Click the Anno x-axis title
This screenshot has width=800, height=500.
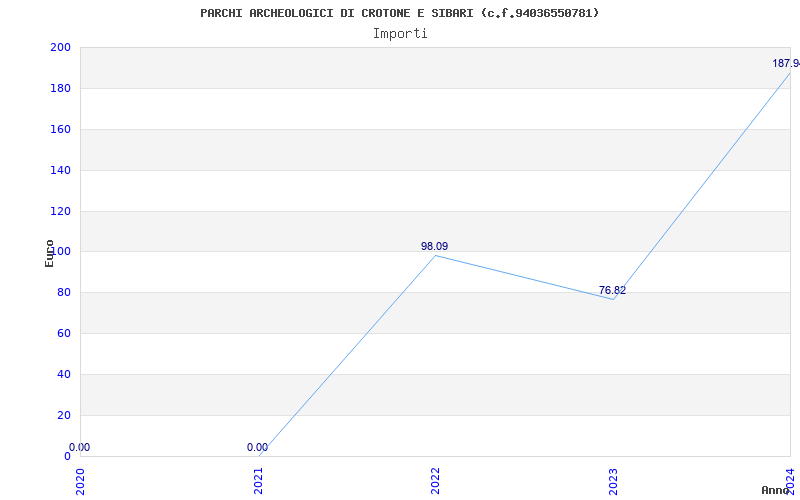click(x=776, y=490)
